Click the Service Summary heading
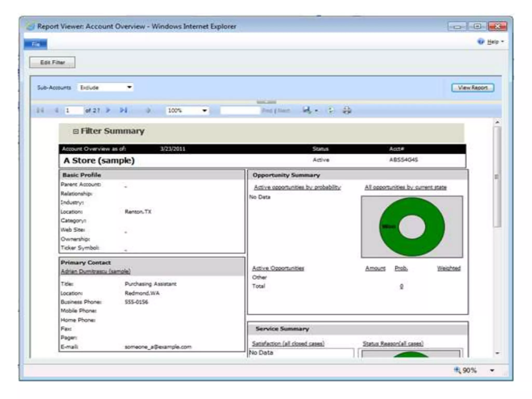The height and width of the screenshot is (399, 532). (x=282, y=329)
